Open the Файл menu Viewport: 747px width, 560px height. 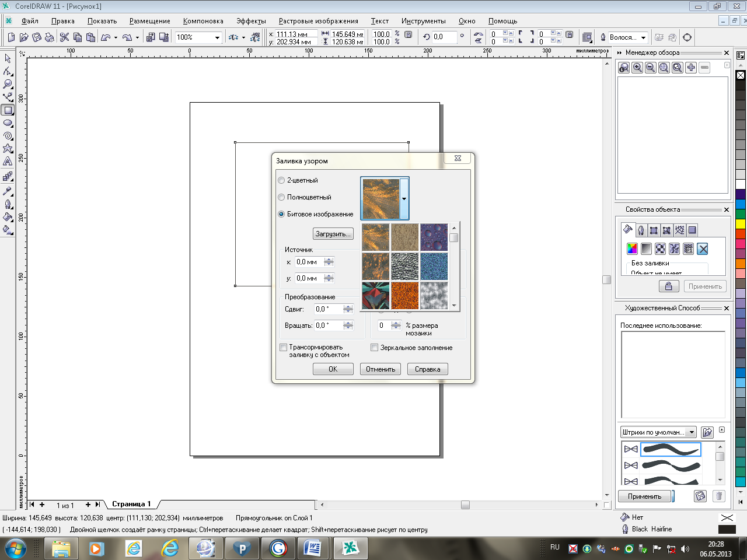coord(30,21)
